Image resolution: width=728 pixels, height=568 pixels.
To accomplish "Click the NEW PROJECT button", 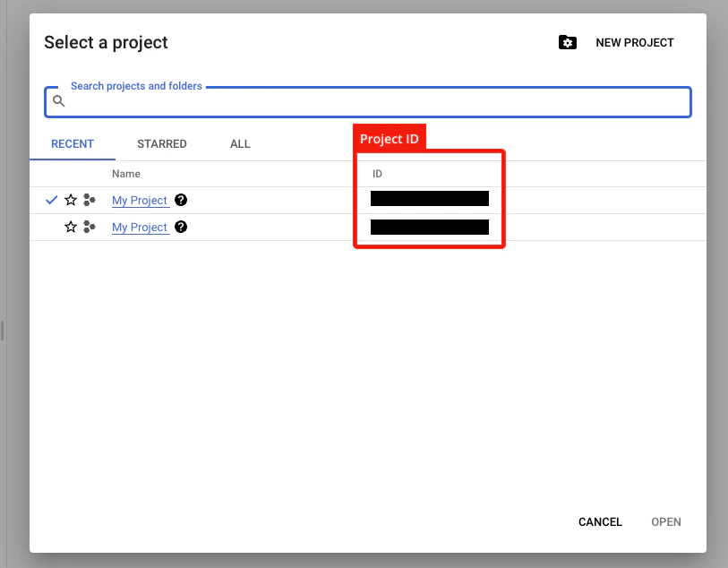I will (635, 43).
